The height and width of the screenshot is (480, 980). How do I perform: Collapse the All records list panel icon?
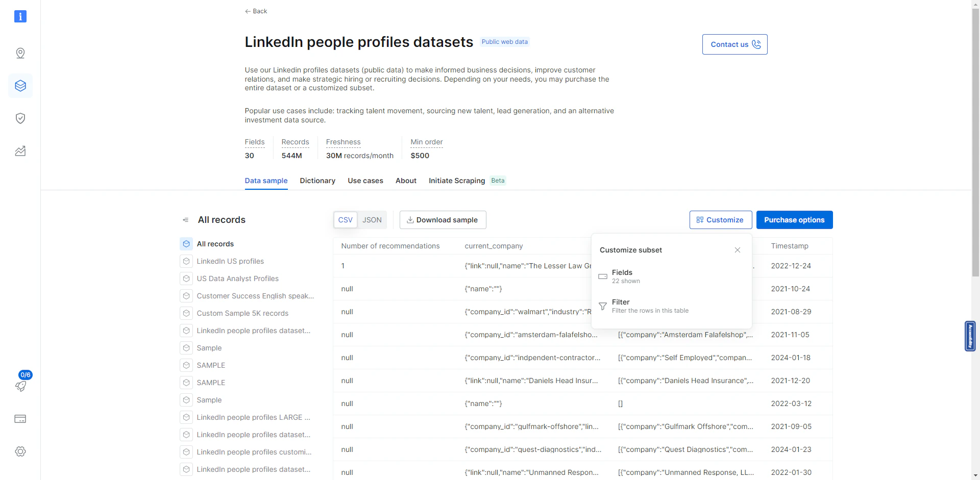click(186, 220)
